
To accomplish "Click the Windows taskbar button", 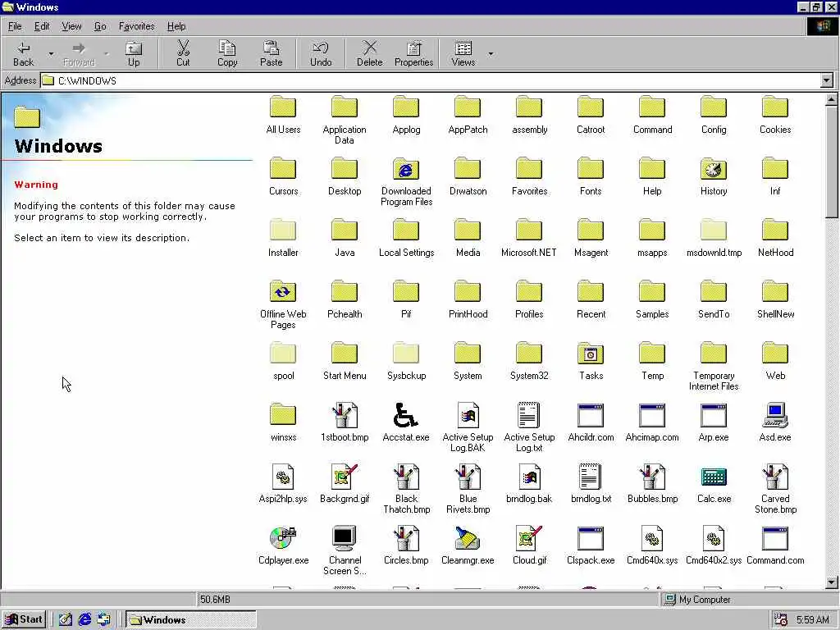I will (190, 620).
